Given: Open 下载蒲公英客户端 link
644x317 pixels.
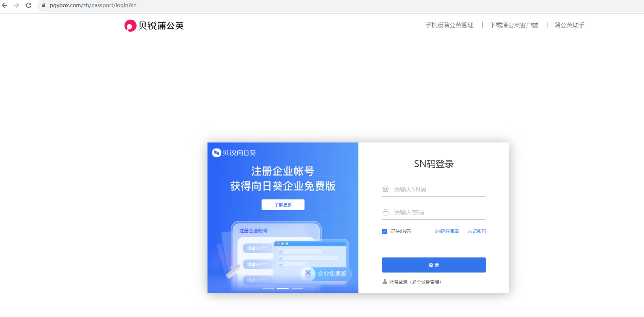Looking at the screenshot, I should [x=514, y=25].
